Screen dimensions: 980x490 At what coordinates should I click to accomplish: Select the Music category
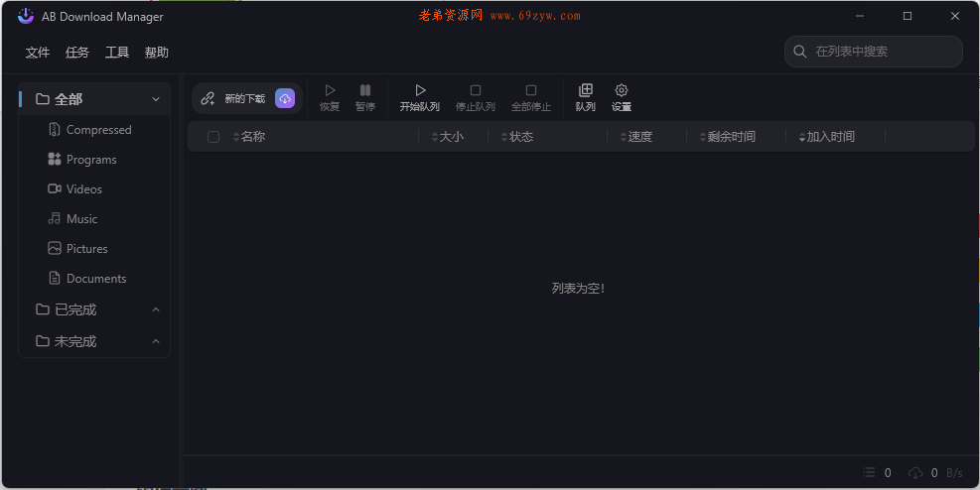(94, 219)
